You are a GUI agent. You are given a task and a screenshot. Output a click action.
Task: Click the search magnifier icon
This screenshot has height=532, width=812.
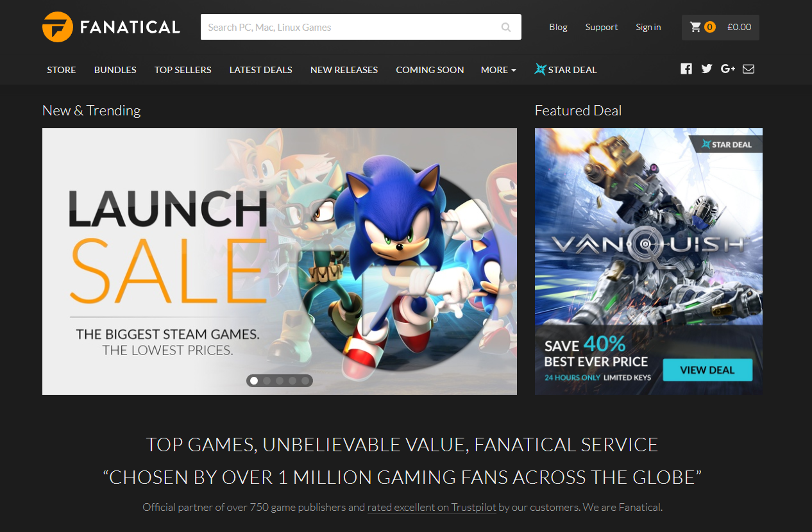[506, 28]
